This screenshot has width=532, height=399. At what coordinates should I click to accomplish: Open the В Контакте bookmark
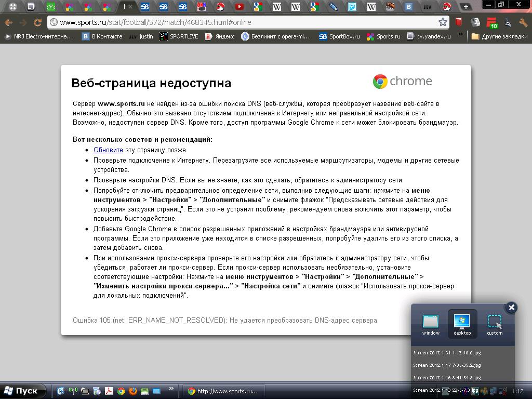point(102,36)
